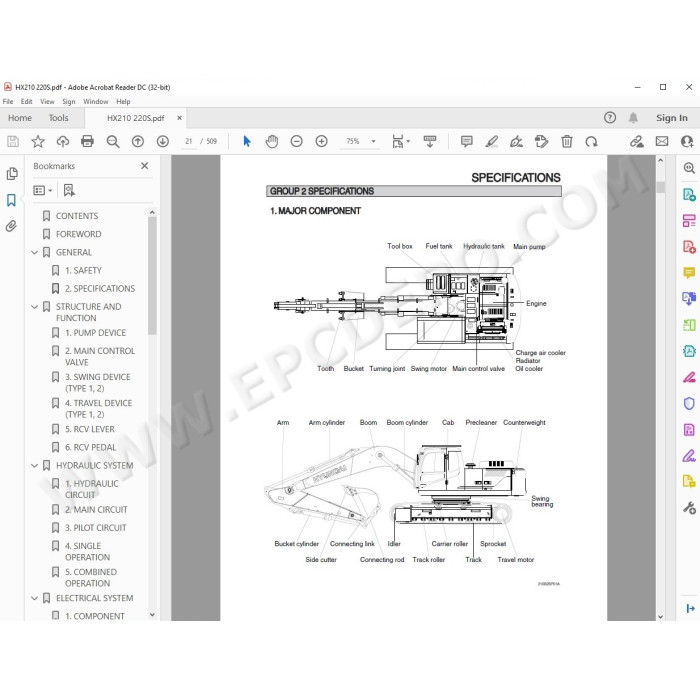This screenshot has height=700, width=700.
Task: Send file by email envelope icon
Action: point(662,142)
